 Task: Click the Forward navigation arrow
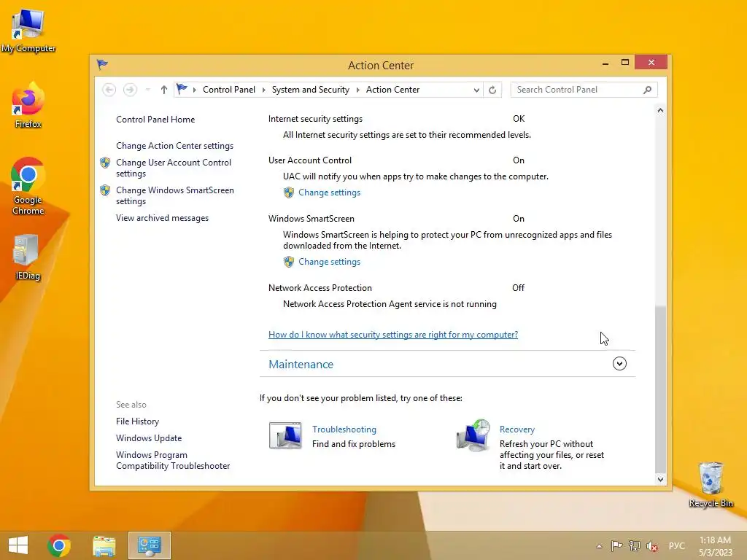click(x=130, y=90)
